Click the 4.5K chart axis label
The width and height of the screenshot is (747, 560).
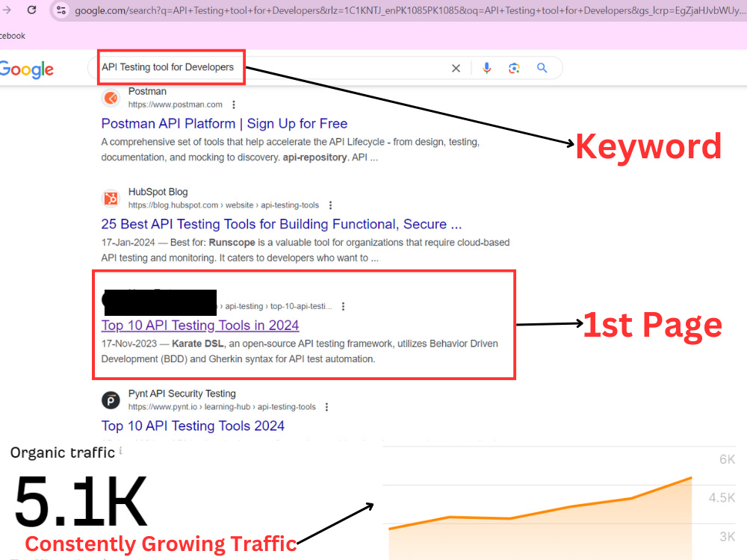tap(722, 498)
